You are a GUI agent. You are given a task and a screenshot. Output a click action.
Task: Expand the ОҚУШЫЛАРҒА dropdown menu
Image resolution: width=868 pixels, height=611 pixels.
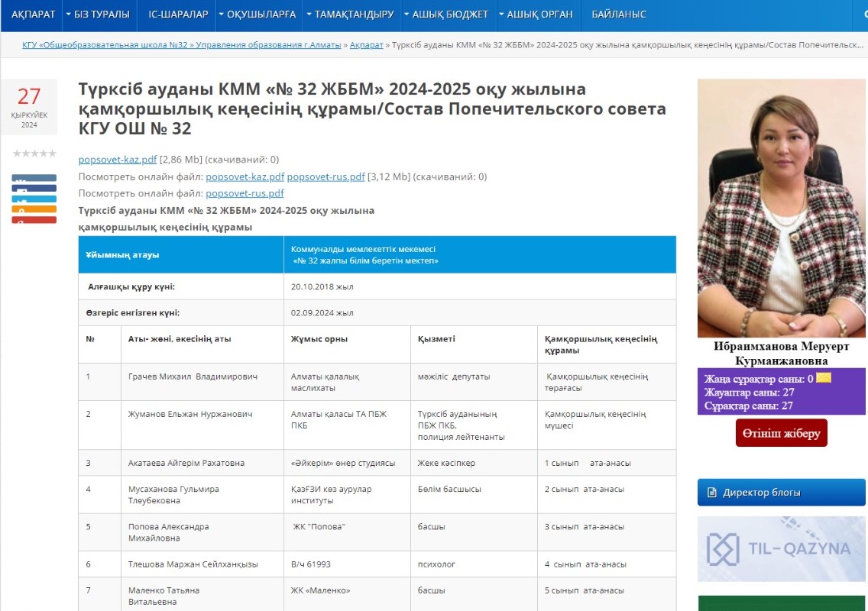tap(257, 15)
